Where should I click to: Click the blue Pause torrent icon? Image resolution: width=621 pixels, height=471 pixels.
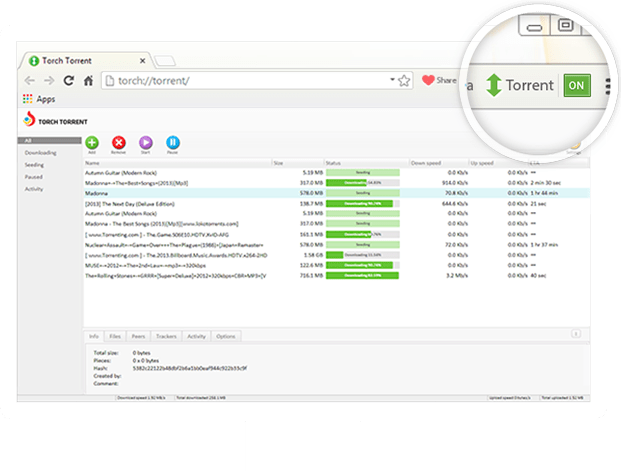173,143
